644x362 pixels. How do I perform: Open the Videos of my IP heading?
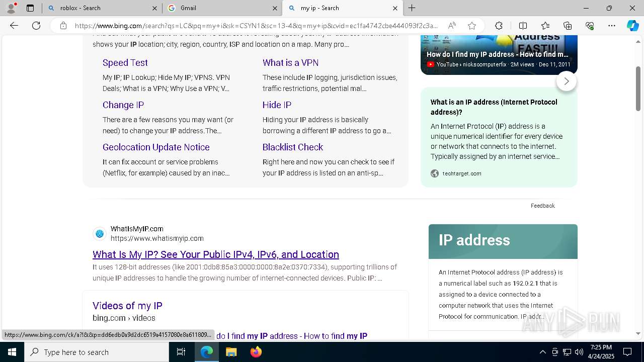pos(127,306)
